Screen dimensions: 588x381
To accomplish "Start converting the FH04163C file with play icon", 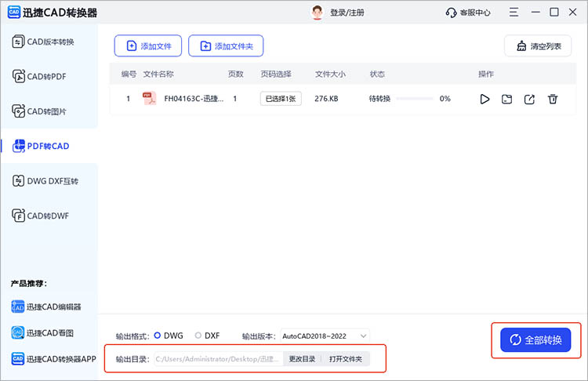I will click(x=485, y=99).
